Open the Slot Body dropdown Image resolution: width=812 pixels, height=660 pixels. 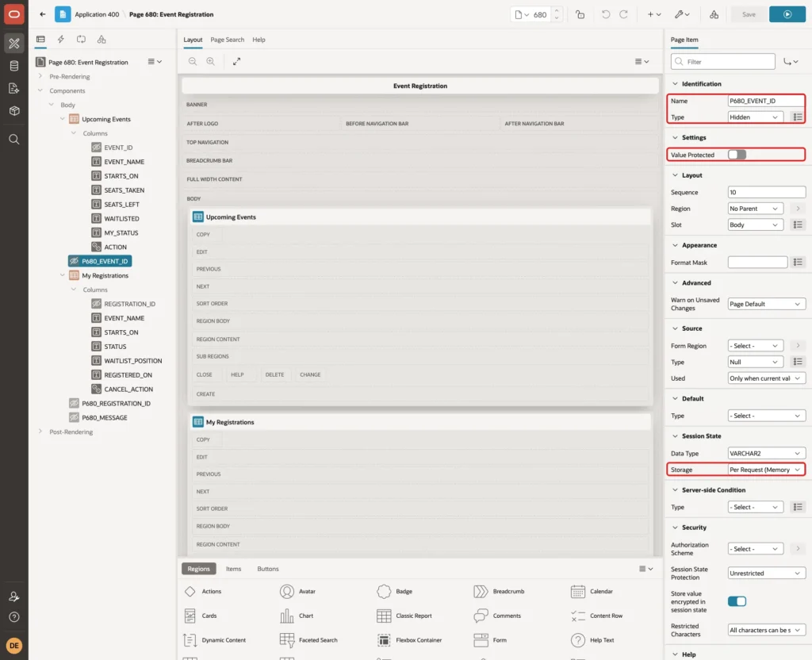[755, 224]
